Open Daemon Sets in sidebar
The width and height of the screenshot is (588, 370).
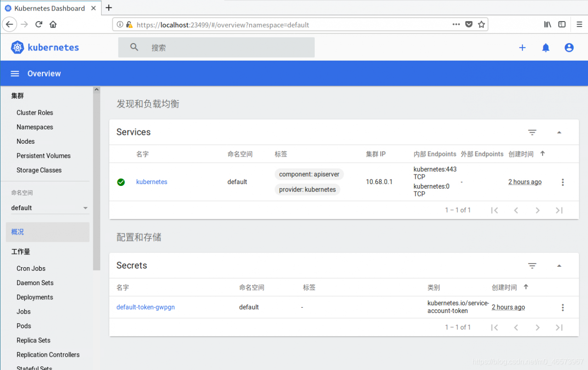click(35, 283)
